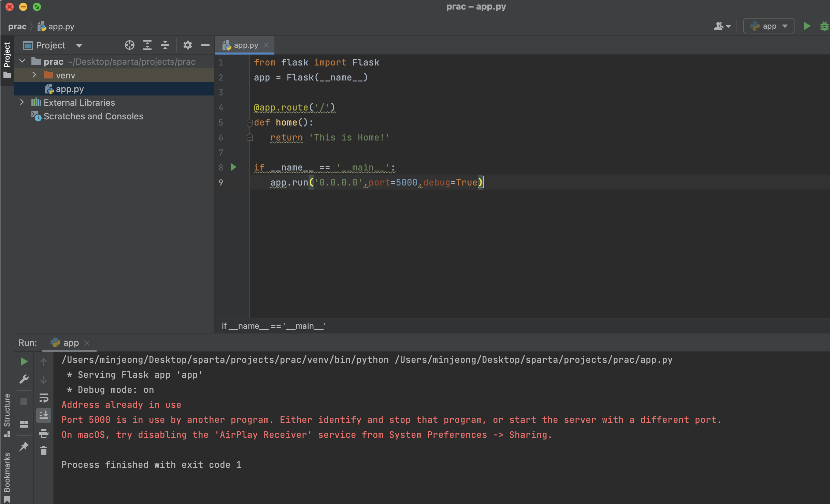Image resolution: width=830 pixels, height=504 pixels.
Task: Fold the home function at line 5
Action: (x=249, y=122)
